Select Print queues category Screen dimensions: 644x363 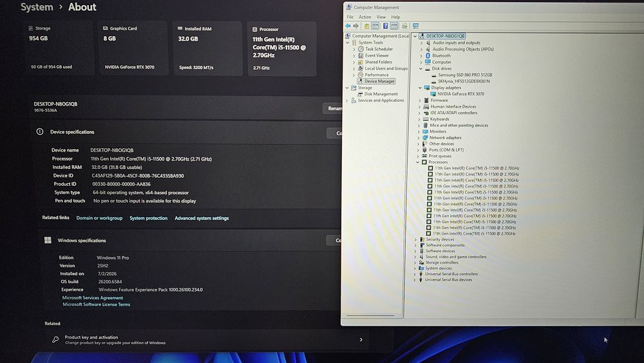440,156
